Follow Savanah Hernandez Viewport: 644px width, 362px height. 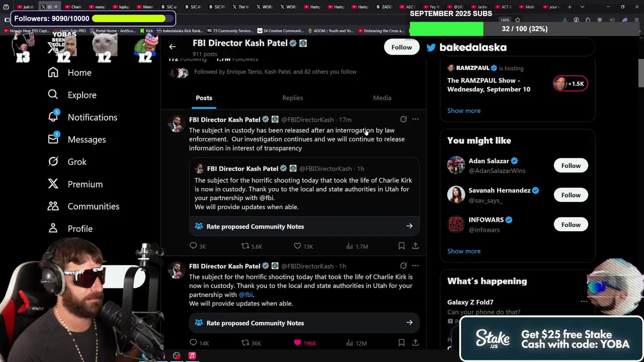tap(571, 195)
